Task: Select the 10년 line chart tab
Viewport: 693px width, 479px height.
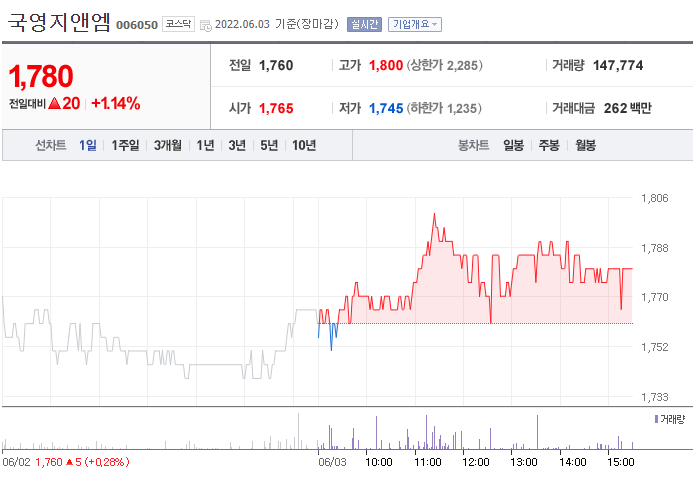Action: [x=304, y=145]
